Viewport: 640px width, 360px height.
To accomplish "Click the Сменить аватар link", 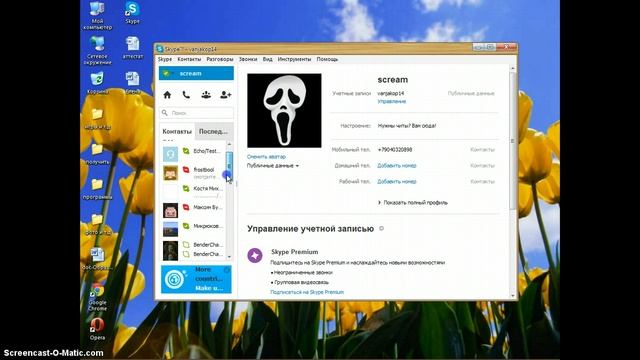I will point(266,157).
